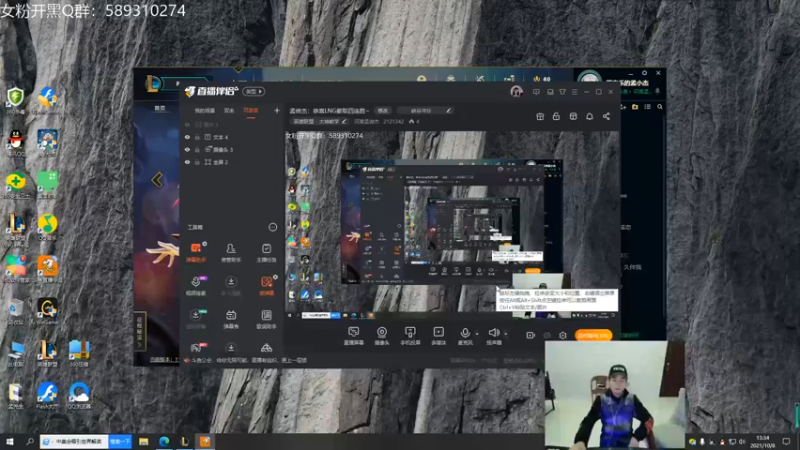Lock the 全屏 2 layer
The height and width of the screenshot is (450, 800).
click(197, 162)
